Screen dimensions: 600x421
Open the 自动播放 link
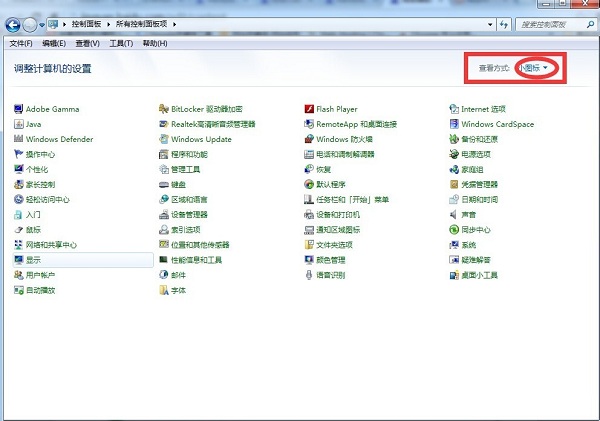41,290
